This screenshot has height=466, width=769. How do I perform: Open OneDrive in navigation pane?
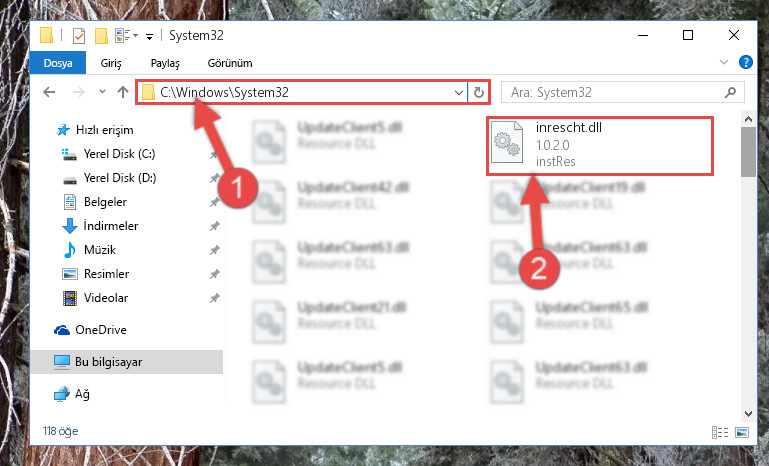[101, 330]
